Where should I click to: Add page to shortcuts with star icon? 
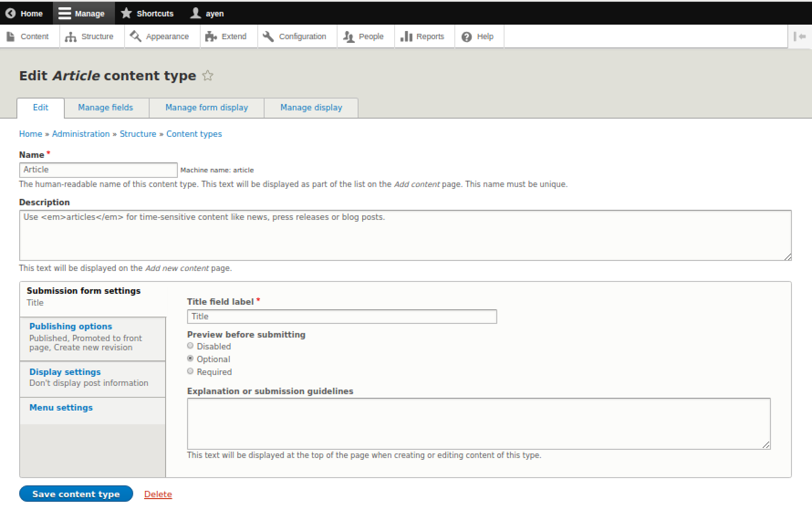[x=208, y=76]
